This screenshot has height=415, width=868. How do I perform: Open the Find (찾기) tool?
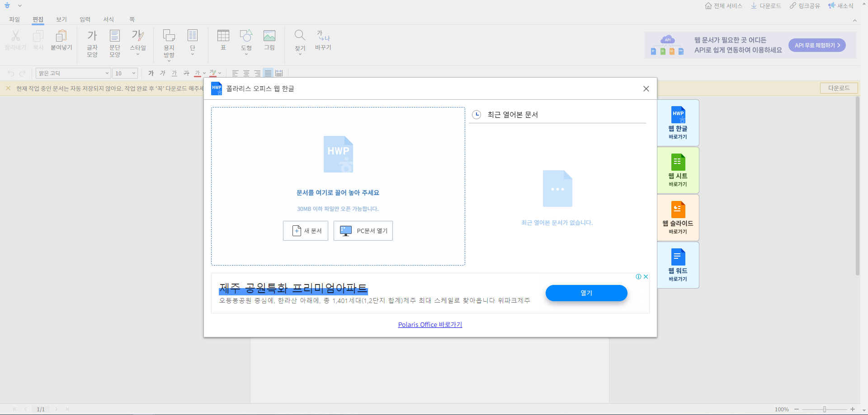point(300,41)
